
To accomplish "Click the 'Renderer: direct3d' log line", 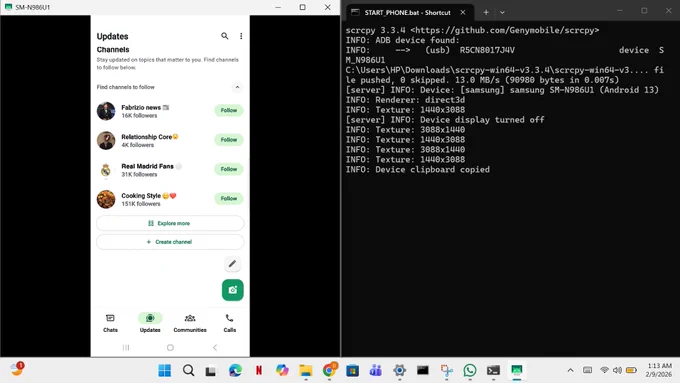I will coord(405,100).
